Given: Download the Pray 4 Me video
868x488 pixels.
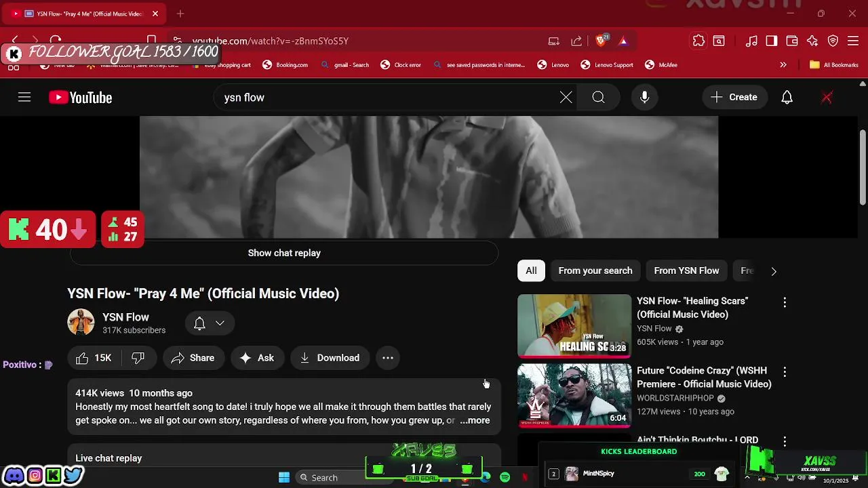Looking at the screenshot, I should 330,358.
